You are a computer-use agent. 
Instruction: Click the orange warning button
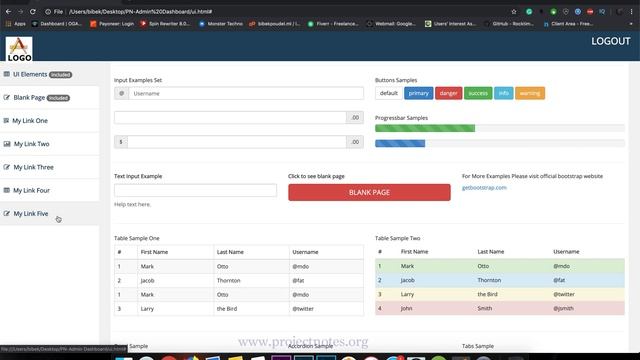pyautogui.click(x=530, y=93)
